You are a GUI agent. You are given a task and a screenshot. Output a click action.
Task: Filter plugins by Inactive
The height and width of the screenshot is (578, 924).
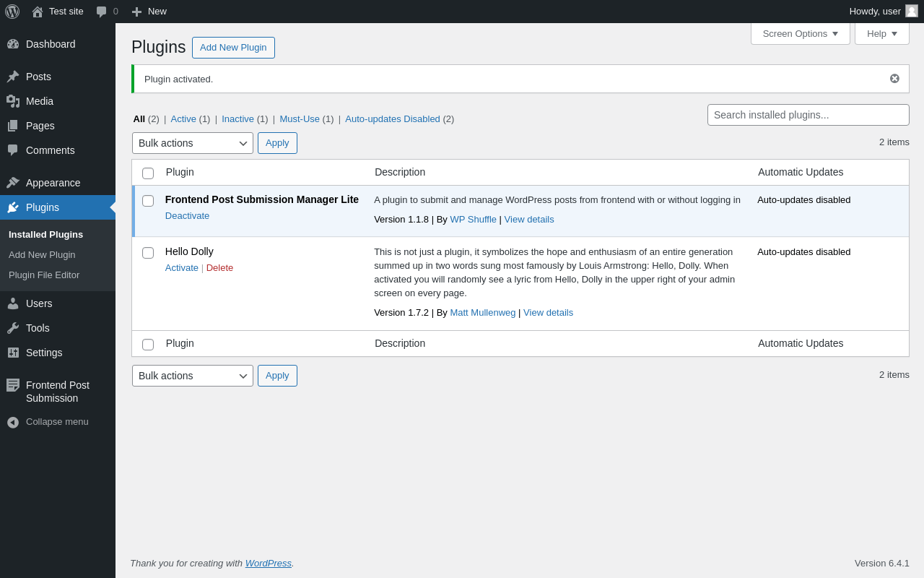(x=237, y=119)
